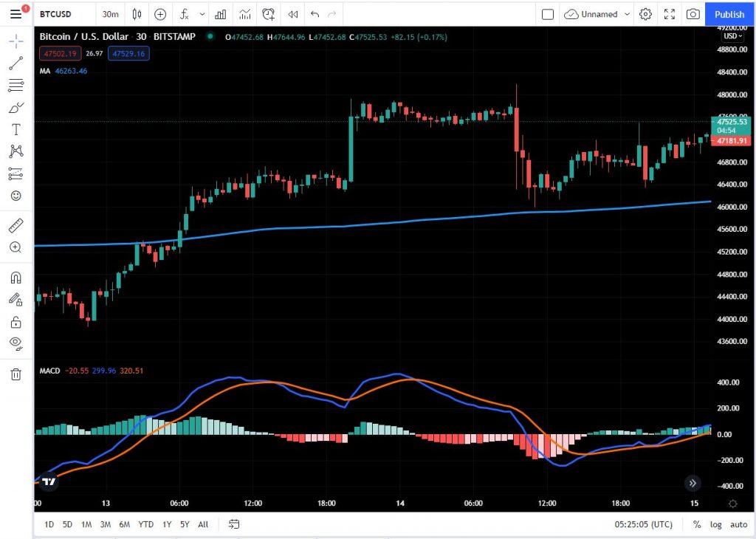756x539 pixels.
Task: Open the hamburger main menu
Action: pos(16,14)
